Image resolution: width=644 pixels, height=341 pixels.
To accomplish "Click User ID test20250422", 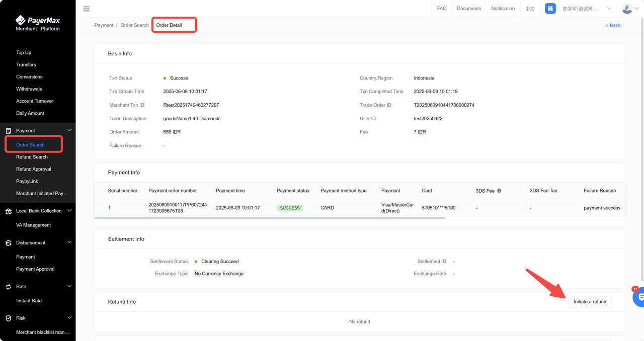I will pos(429,119).
